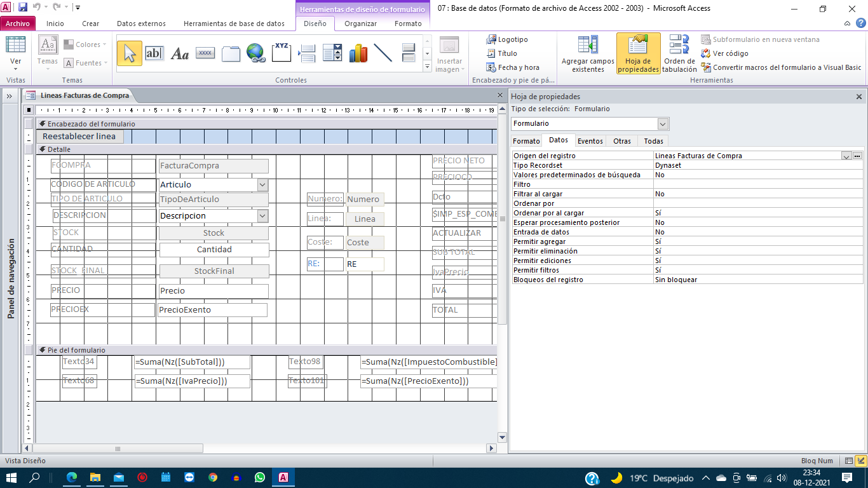Open the Colores theme dropdown
The width and height of the screenshot is (868, 488).
coord(85,44)
